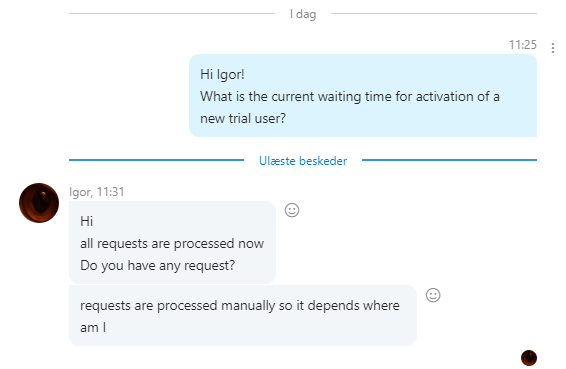Click the 'am I' text in last message
Screen dimensions: 566x369
[93, 327]
